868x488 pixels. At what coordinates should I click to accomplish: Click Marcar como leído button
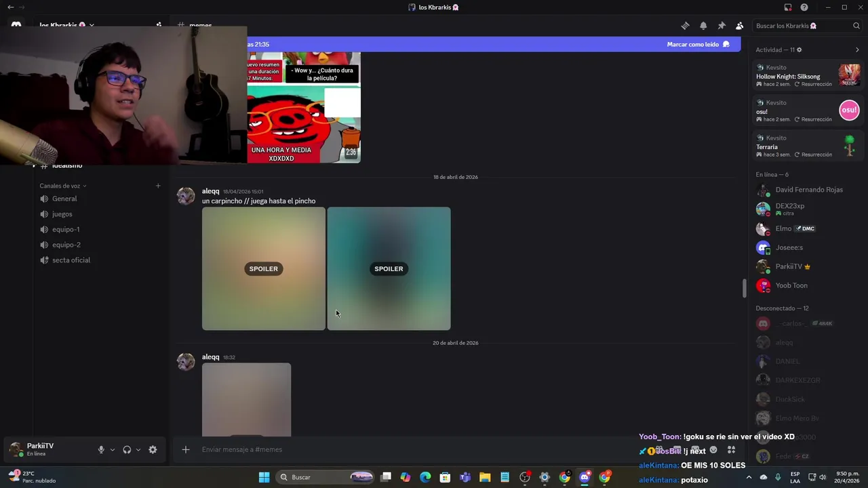tap(698, 44)
